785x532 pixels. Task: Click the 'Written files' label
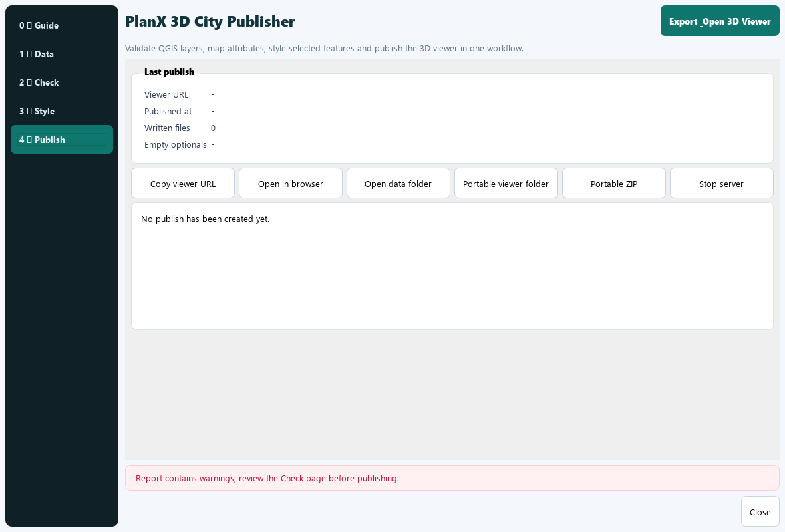tap(167, 128)
